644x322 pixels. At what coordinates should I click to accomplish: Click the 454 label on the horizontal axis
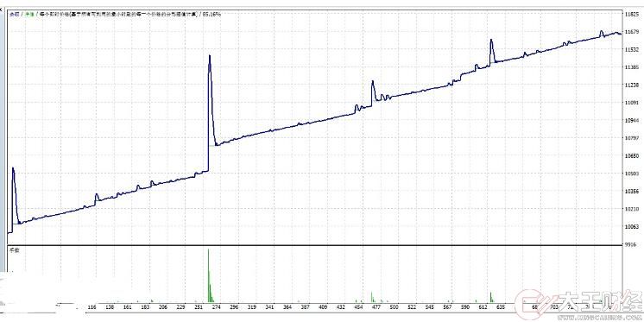358,307
